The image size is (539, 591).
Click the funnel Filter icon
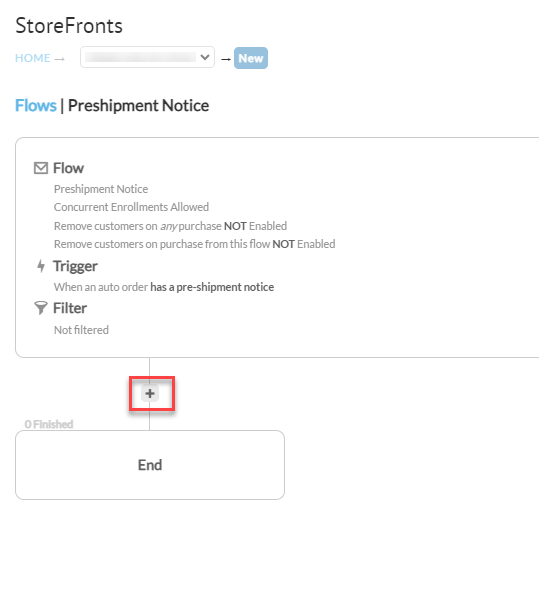point(40,308)
